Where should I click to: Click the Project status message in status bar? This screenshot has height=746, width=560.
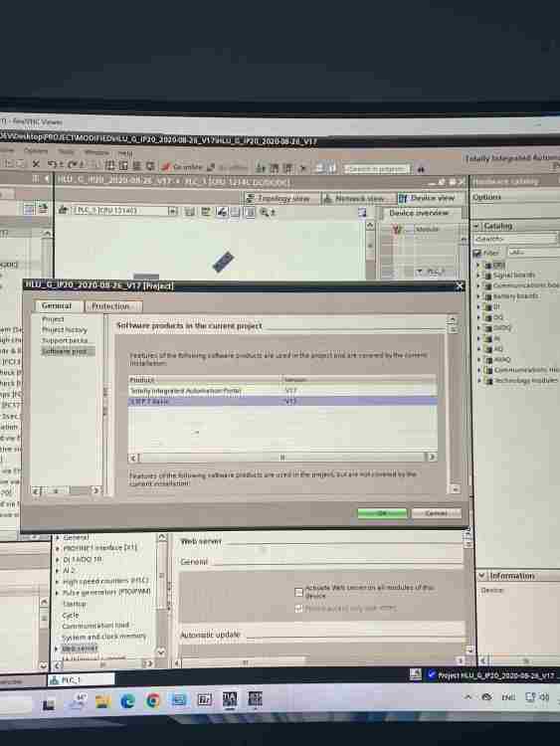[x=494, y=675]
